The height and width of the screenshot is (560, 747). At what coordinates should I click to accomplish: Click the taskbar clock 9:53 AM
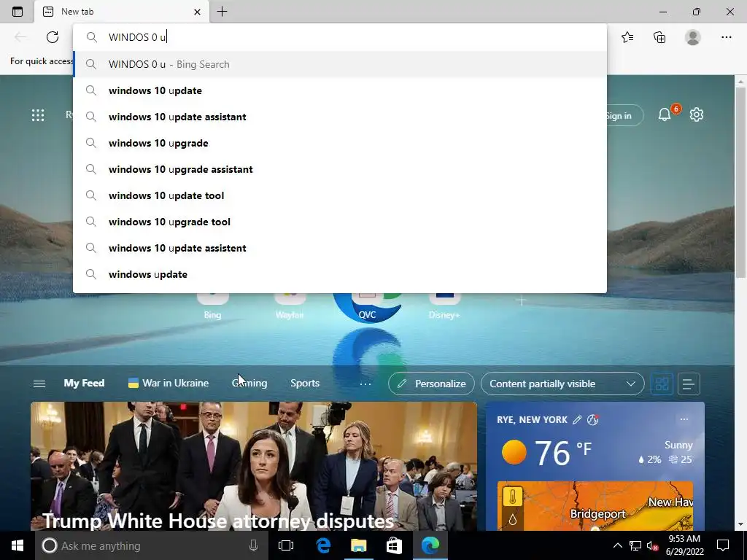tap(684, 545)
